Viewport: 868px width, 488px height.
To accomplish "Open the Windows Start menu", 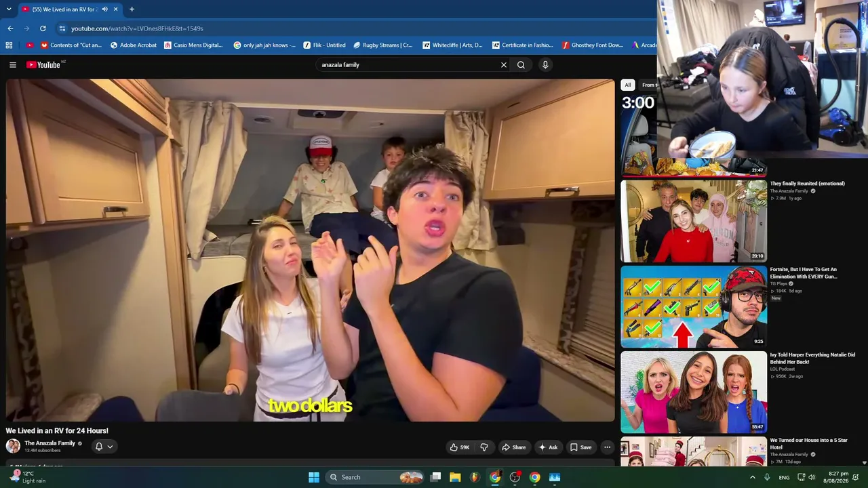I will tap(314, 477).
